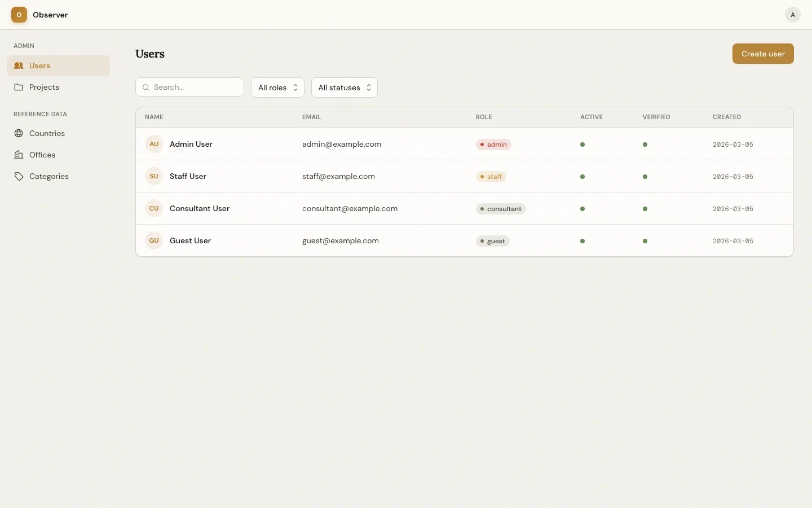Go to Projects in the sidebar
The width and height of the screenshot is (812, 508).
coord(44,87)
